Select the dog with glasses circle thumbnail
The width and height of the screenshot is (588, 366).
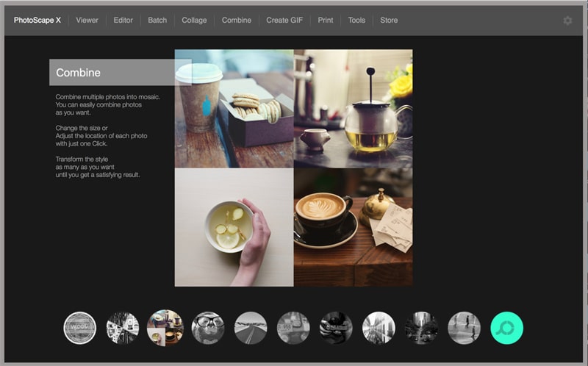tap(208, 328)
